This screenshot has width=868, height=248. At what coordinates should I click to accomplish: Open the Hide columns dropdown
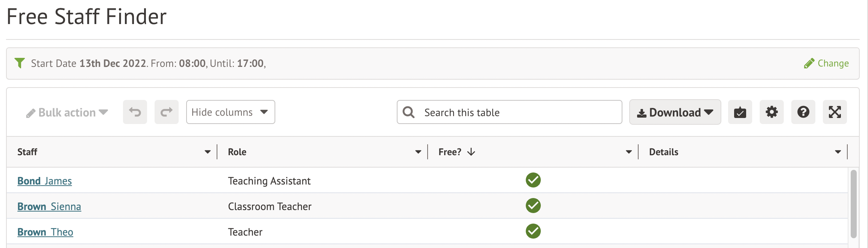(x=230, y=112)
